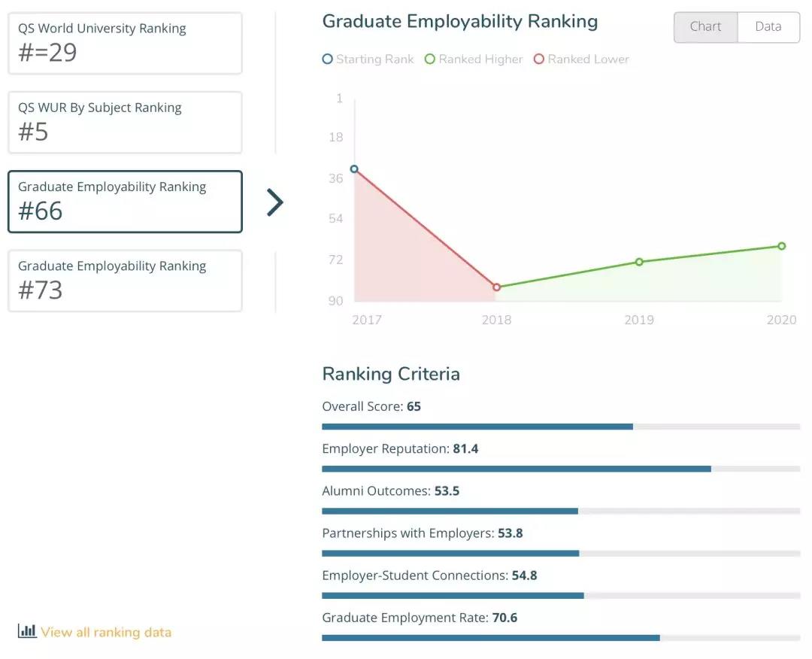Select Graduate Employability Ranking #73 card
This screenshot has width=812, height=659.
(x=125, y=281)
